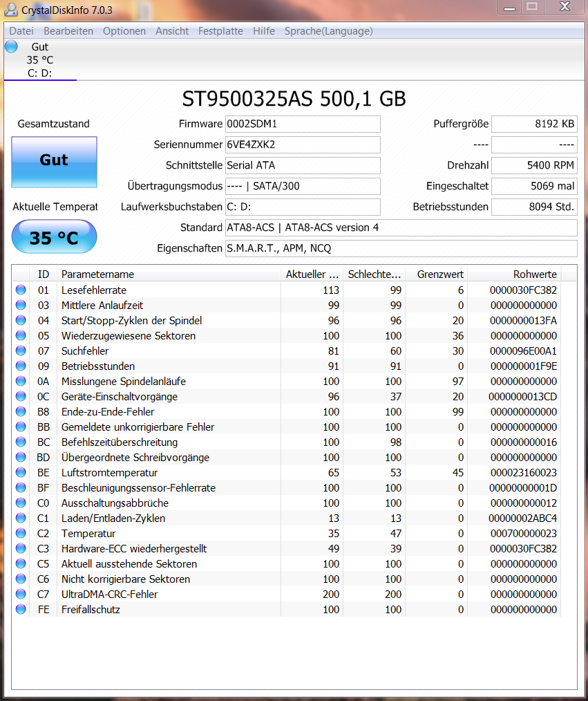Click the status orb for Ende-zu-Ende-Fehler

click(x=21, y=411)
